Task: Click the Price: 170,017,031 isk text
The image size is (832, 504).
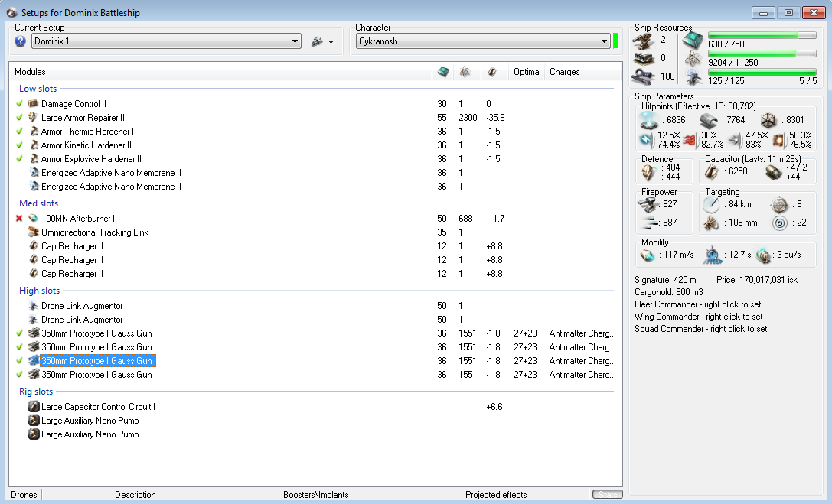Action: pos(757,280)
